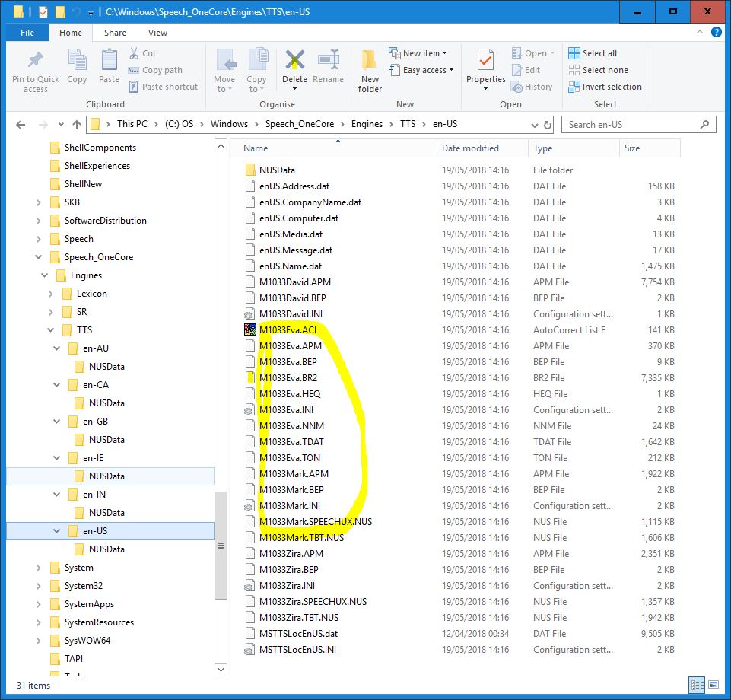The image size is (731, 700).
Task: Expand the SR tree node
Action: [x=50, y=311]
